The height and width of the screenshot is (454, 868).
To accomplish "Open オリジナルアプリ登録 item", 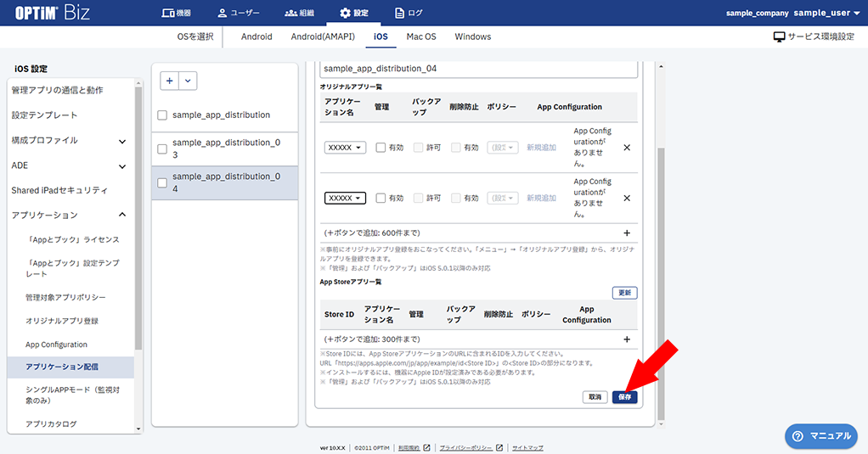I will coord(62,321).
